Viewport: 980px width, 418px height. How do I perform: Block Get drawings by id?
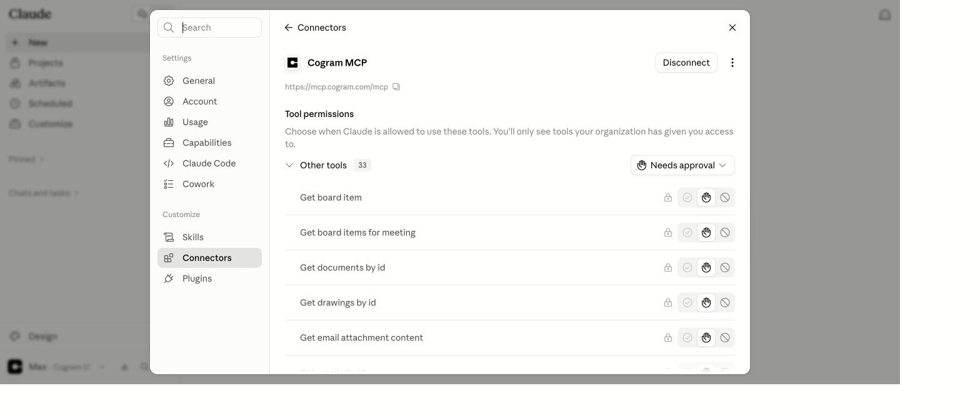tap(725, 303)
